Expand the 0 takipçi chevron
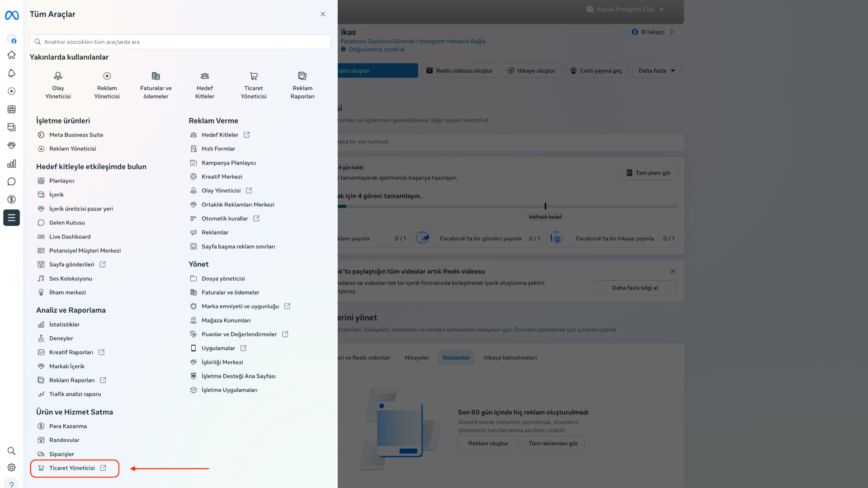This screenshot has height=488, width=868. (672, 32)
